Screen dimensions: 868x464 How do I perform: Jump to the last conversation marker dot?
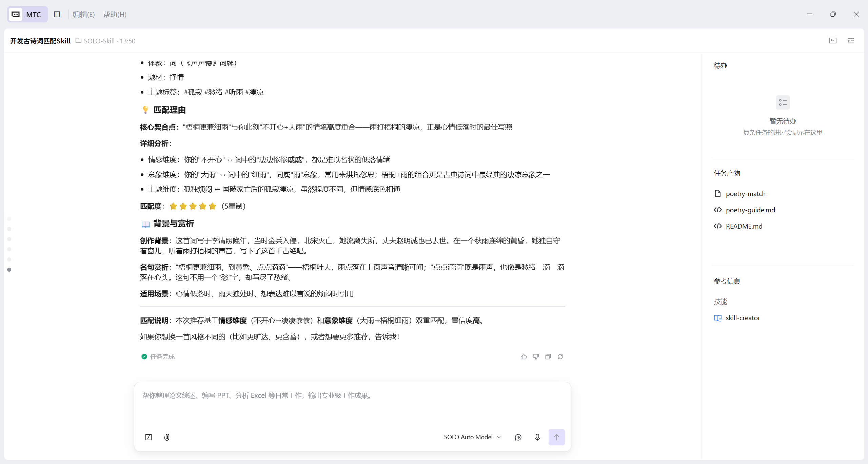point(9,270)
